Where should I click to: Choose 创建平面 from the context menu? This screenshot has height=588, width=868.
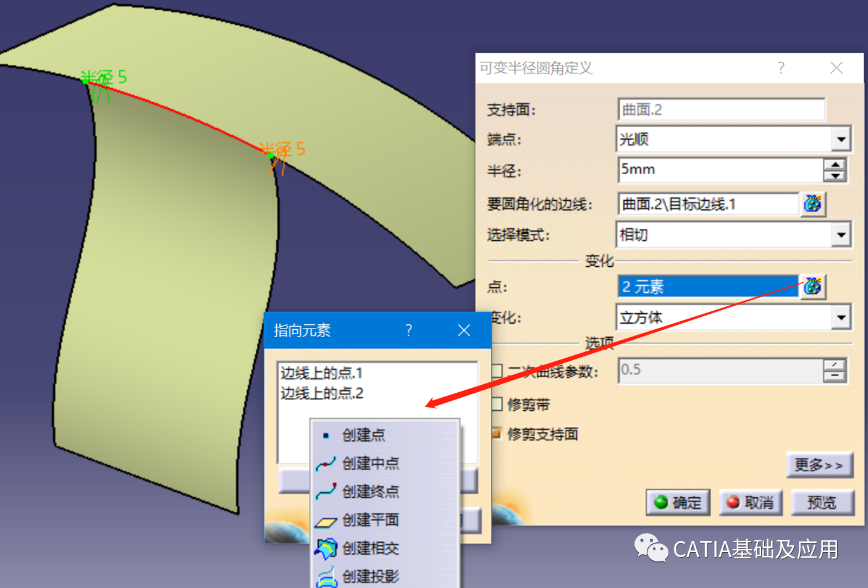[x=386, y=520]
